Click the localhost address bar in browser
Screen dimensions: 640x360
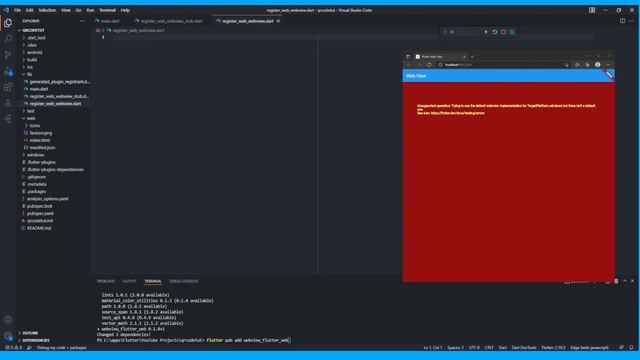pos(500,65)
